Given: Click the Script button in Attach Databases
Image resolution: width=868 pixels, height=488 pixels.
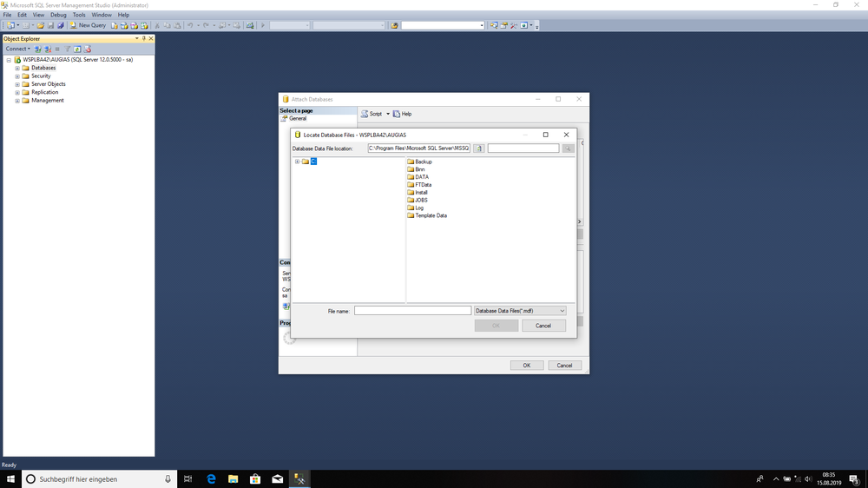Looking at the screenshot, I should [372, 114].
